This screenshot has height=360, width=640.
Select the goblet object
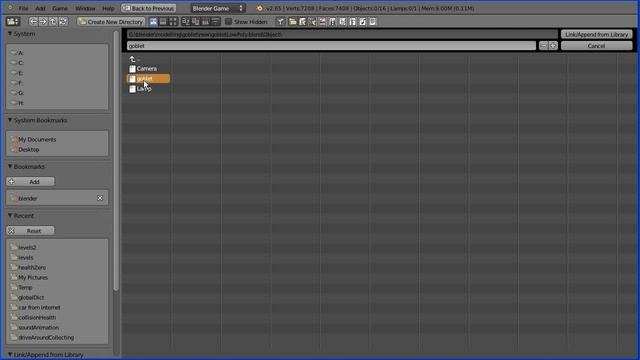148,79
